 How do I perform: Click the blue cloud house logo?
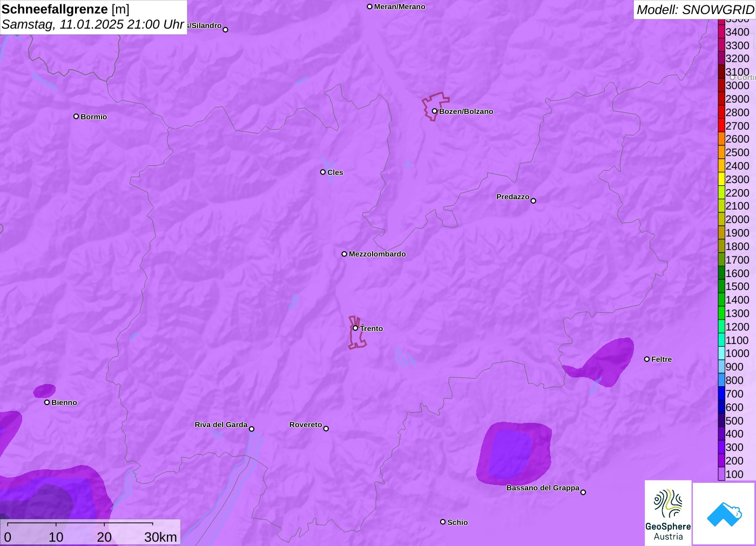(724, 514)
